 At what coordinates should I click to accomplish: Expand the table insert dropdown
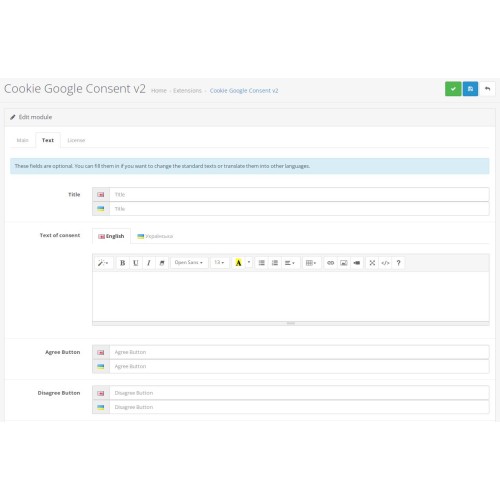(x=311, y=263)
